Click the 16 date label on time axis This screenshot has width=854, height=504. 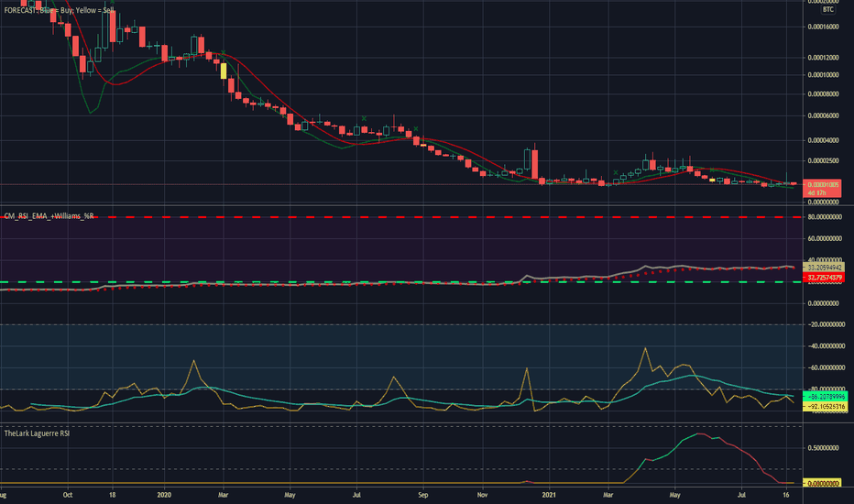point(786,495)
